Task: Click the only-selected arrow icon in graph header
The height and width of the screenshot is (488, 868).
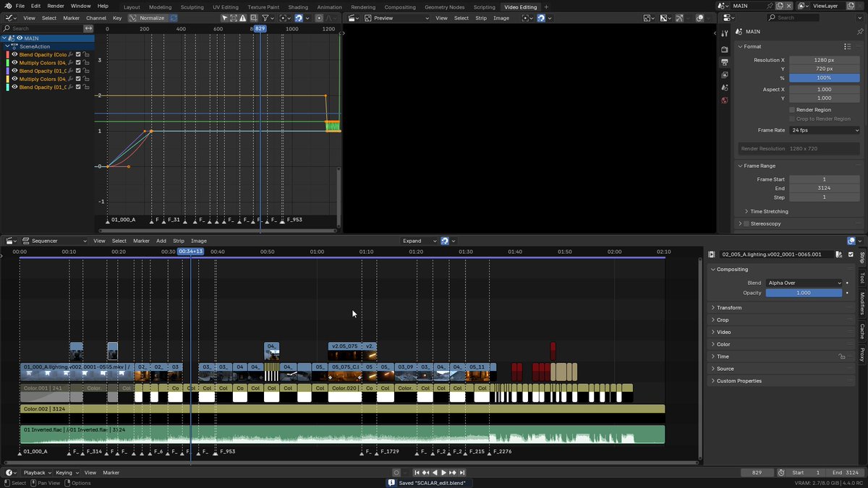Action: pos(225,17)
